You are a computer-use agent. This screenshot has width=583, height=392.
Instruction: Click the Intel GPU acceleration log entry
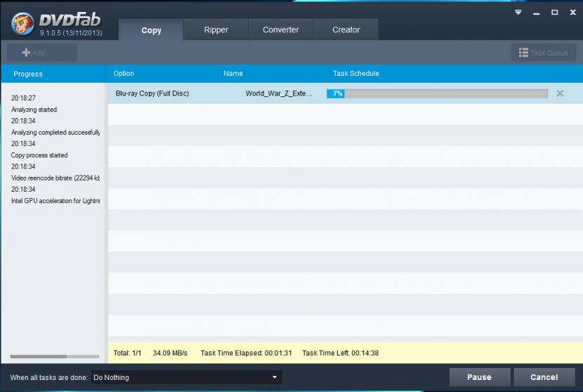(x=55, y=201)
